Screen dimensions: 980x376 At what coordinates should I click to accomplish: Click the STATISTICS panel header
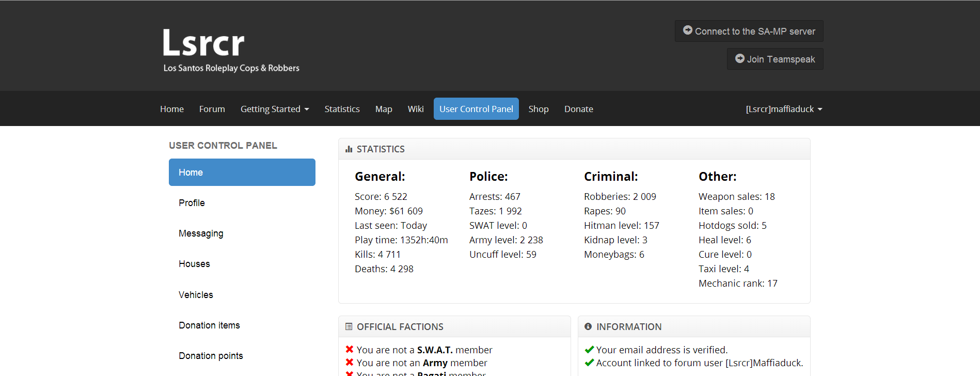(x=574, y=149)
